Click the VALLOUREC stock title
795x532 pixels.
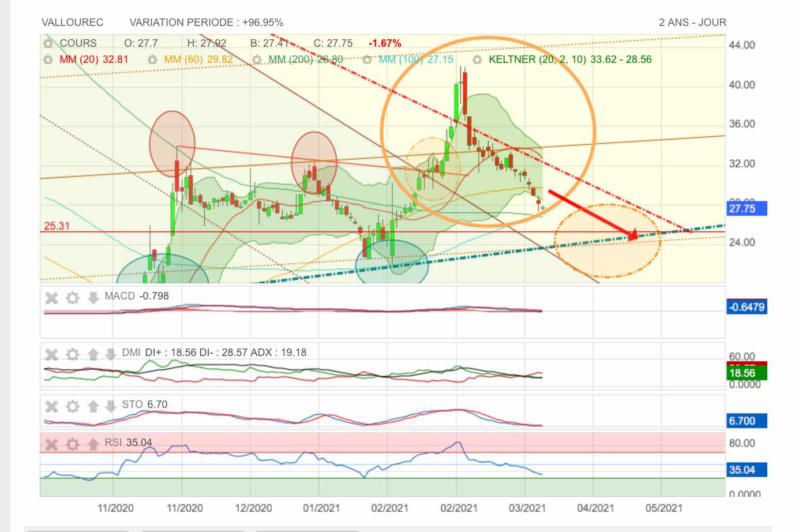[72, 23]
